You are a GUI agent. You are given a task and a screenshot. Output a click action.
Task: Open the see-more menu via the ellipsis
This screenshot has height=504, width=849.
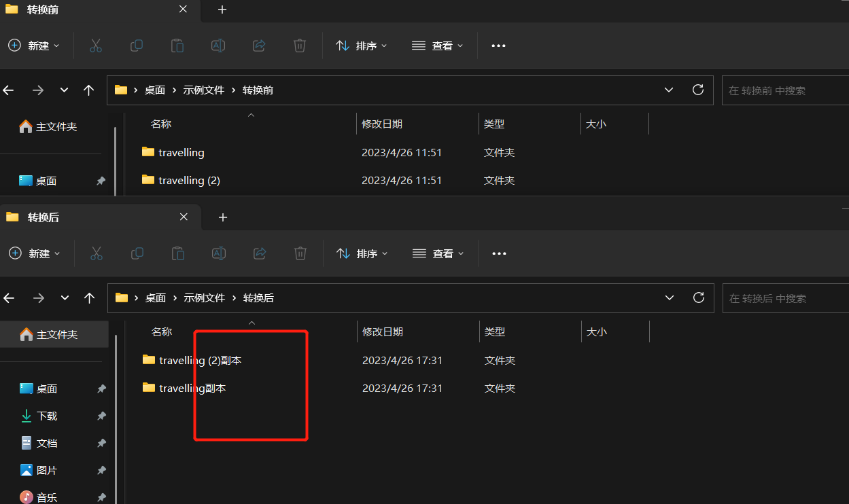pyautogui.click(x=498, y=46)
